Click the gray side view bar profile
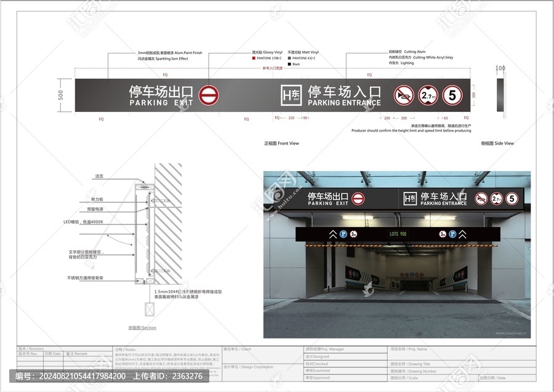The width and height of the screenshot is (554, 392). coord(500,95)
